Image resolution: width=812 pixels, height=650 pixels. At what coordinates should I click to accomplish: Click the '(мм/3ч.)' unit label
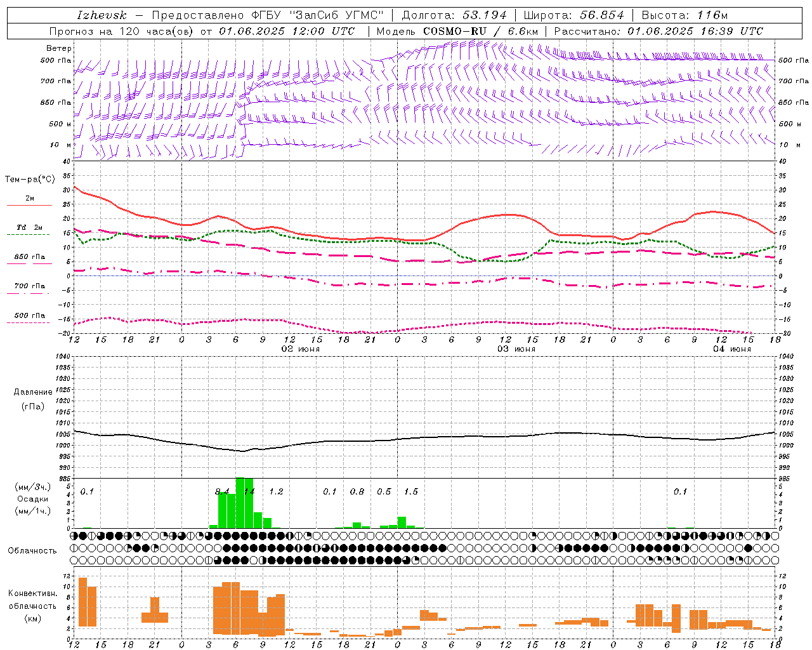pos(33,487)
